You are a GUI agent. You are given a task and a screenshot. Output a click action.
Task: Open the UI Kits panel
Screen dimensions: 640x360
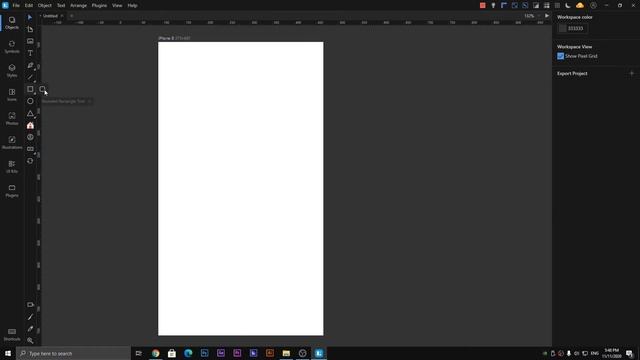tap(12, 167)
